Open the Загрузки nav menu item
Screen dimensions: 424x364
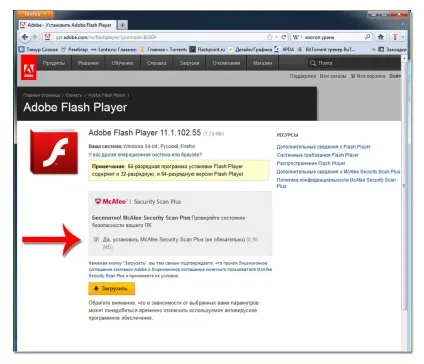click(x=189, y=63)
